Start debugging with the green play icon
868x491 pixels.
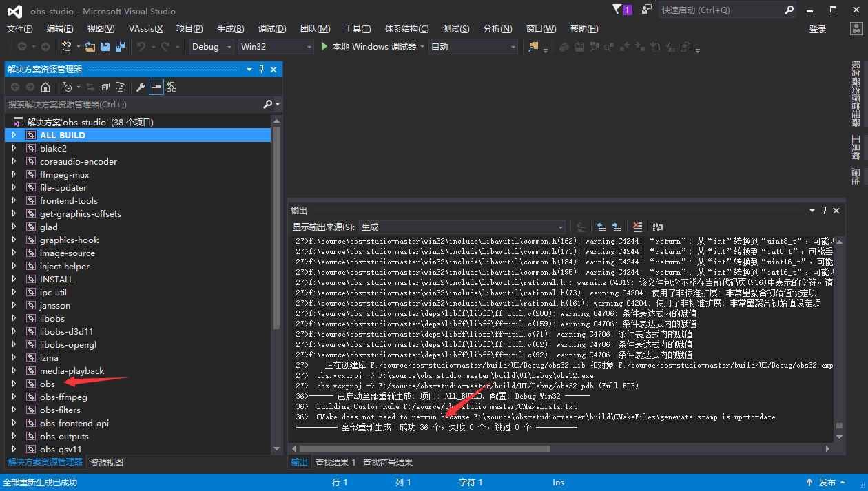(325, 47)
